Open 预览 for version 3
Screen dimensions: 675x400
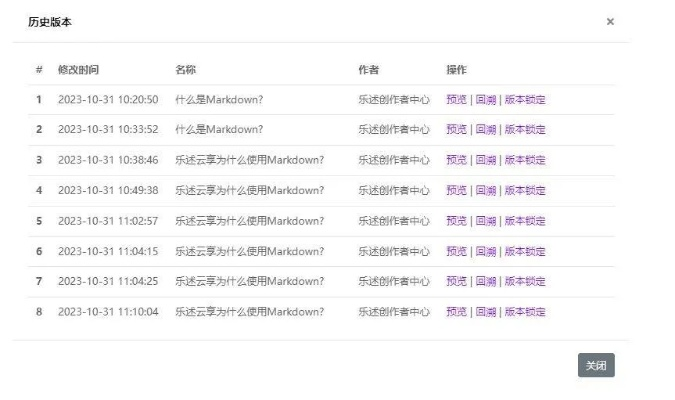pyautogui.click(x=456, y=160)
